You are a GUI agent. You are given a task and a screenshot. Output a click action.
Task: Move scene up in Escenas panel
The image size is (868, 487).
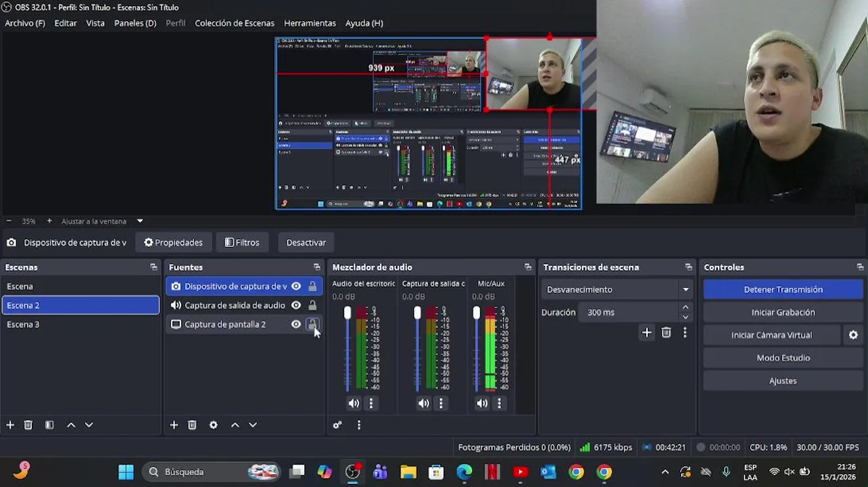tap(71, 425)
